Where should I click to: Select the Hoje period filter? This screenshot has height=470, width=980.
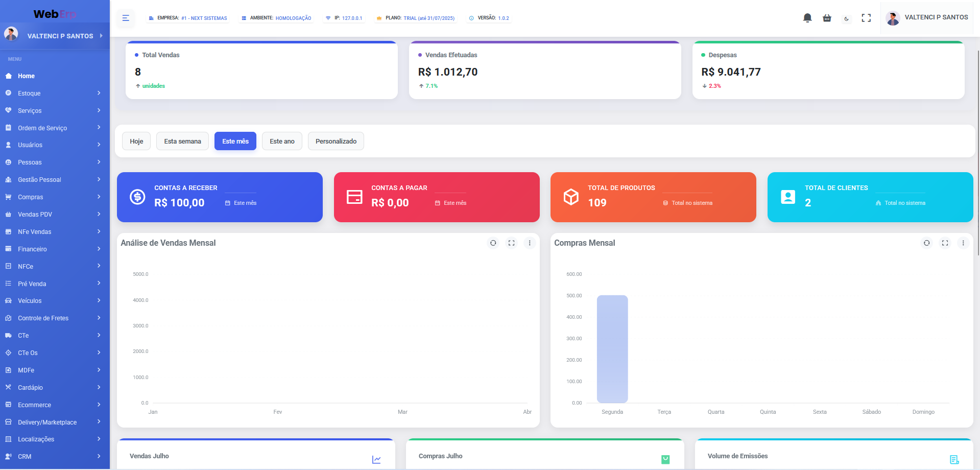coord(136,142)
